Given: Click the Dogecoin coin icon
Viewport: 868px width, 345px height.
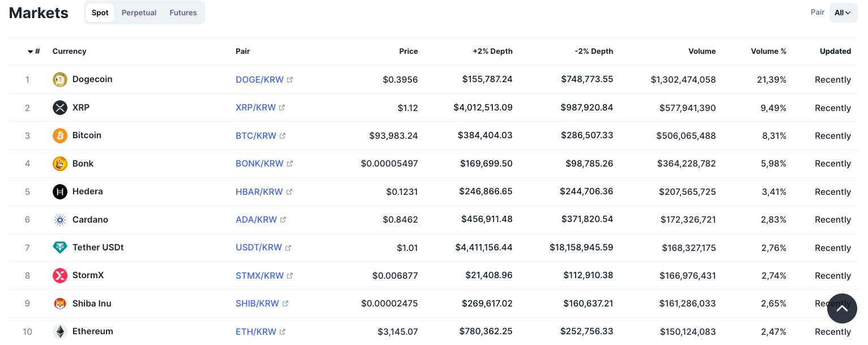Looking at the screenshot, I should pos(60,80).
